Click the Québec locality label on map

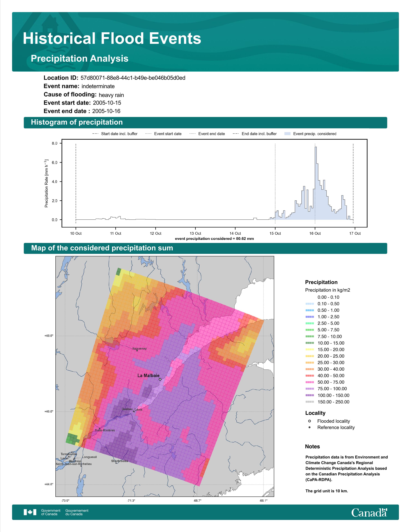point(127,409)
